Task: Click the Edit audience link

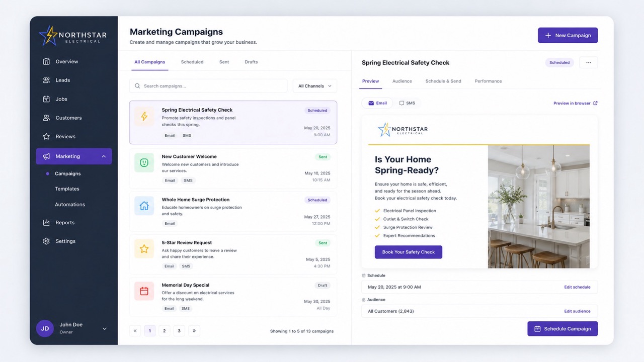Action: 577,311
